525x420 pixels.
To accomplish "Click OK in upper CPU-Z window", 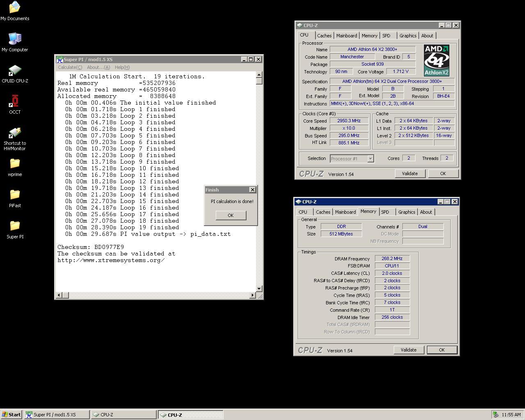I will pos(443,173).
